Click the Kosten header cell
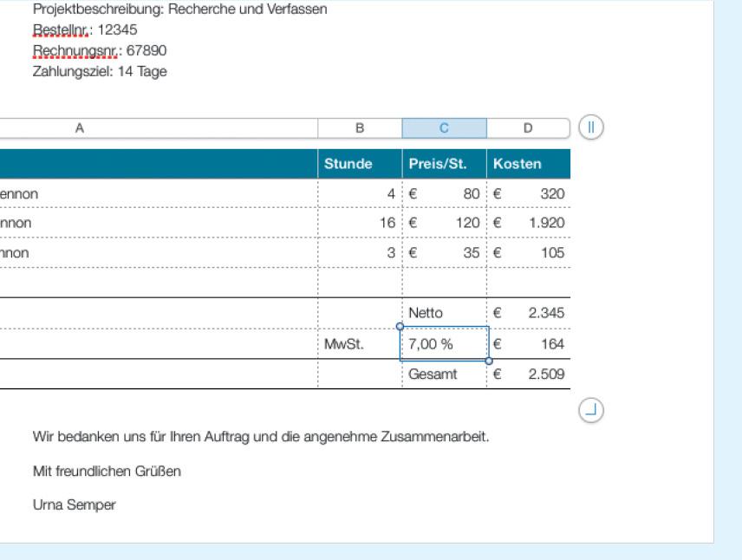The width and height of the screenshot is (742, 560). (529, 164)
